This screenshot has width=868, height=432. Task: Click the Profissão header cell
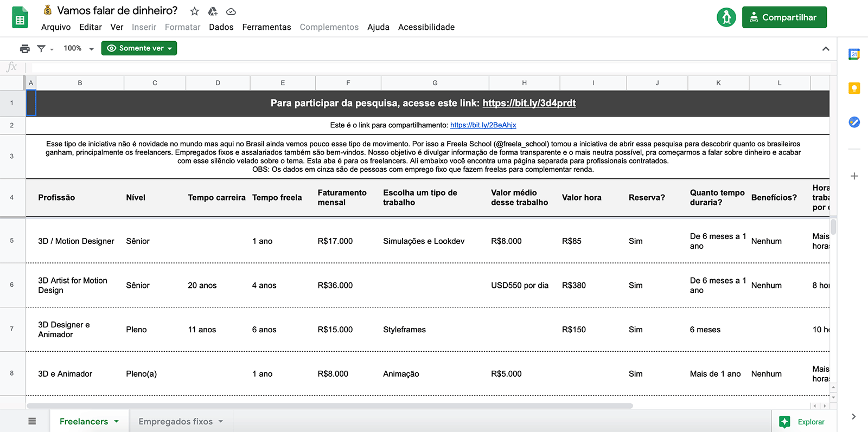coord(80,198)
